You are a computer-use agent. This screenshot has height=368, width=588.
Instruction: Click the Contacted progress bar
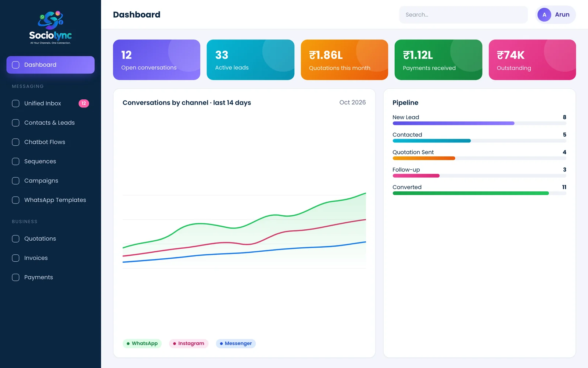479,141
